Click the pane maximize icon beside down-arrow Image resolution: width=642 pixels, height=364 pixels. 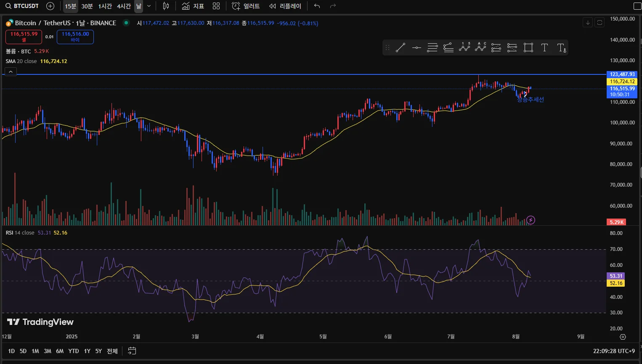pos(600,23)
